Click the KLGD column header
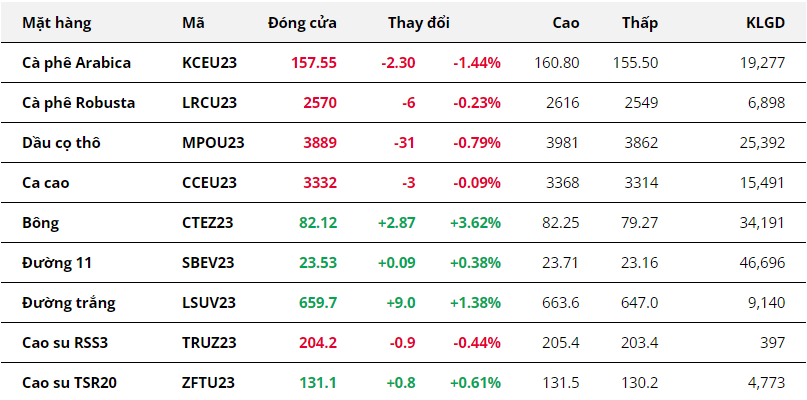Screen dimensions: 807x400 click(x=765, y=22)
